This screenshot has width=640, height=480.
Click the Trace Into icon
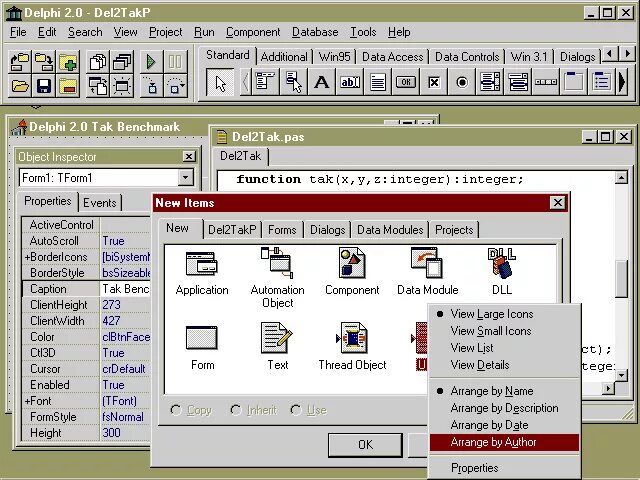[x=151, y=86]
